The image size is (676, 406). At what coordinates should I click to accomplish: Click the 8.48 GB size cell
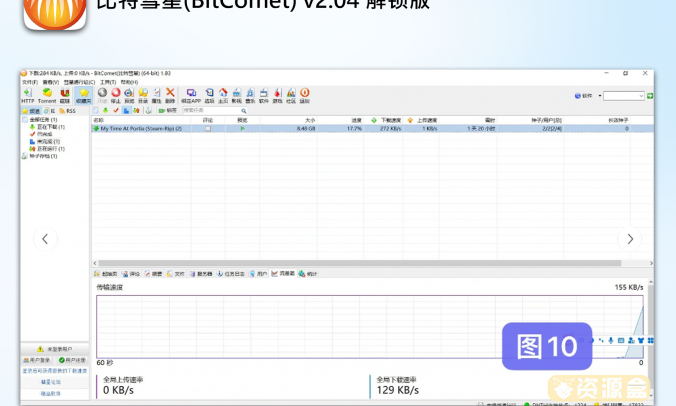[306, 128]
